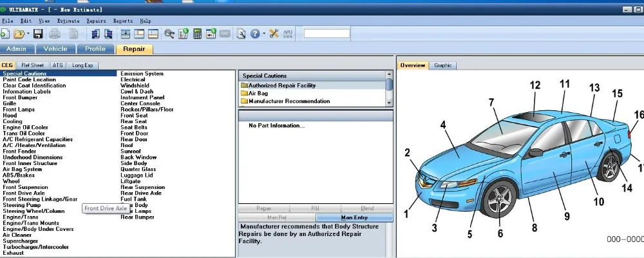Click the greyed EMC toolbar icon

click(225, 34)
